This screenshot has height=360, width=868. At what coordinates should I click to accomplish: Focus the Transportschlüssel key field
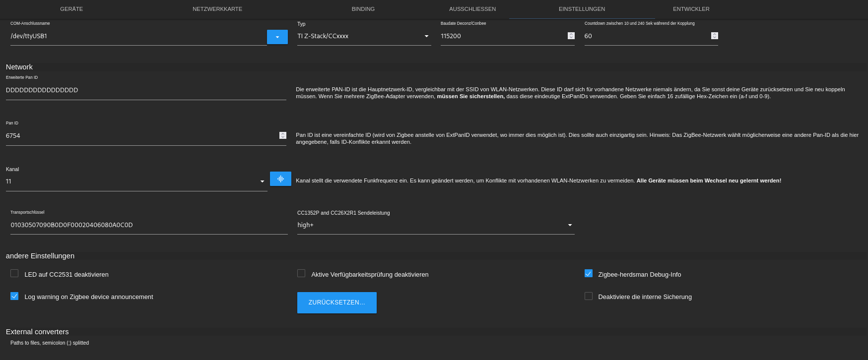coord(149,225)
